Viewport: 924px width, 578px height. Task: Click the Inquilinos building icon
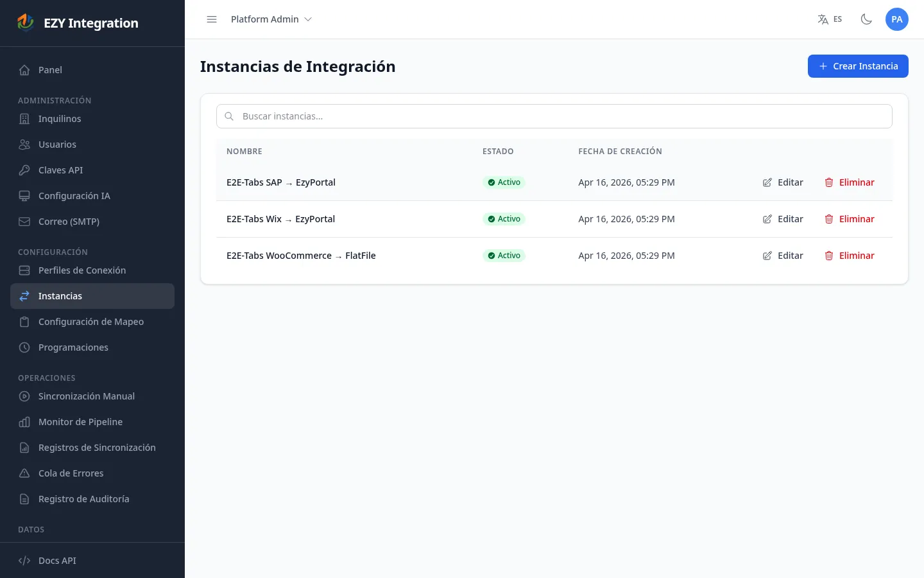tap(24, 119)
